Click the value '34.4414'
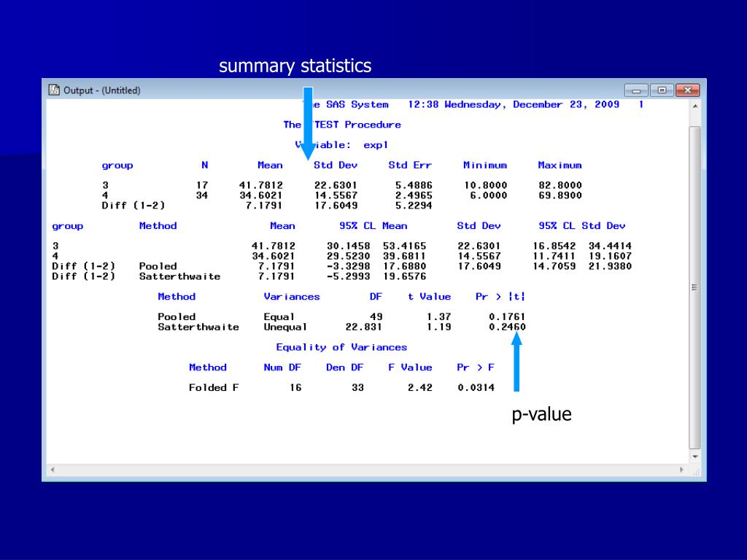The width and height of the screenshot is (747, 560). pos(610,246)
